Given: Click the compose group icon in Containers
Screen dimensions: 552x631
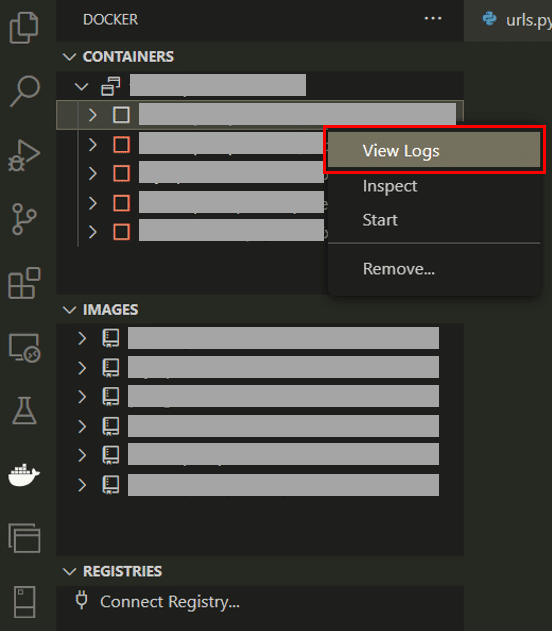Looking at the screenshot, I should point(111,86).
